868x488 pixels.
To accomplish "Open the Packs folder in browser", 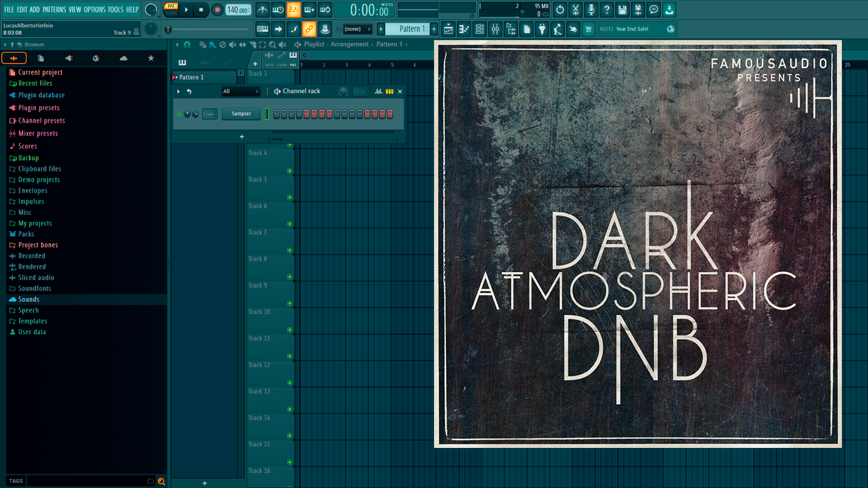I will [26, 234].
